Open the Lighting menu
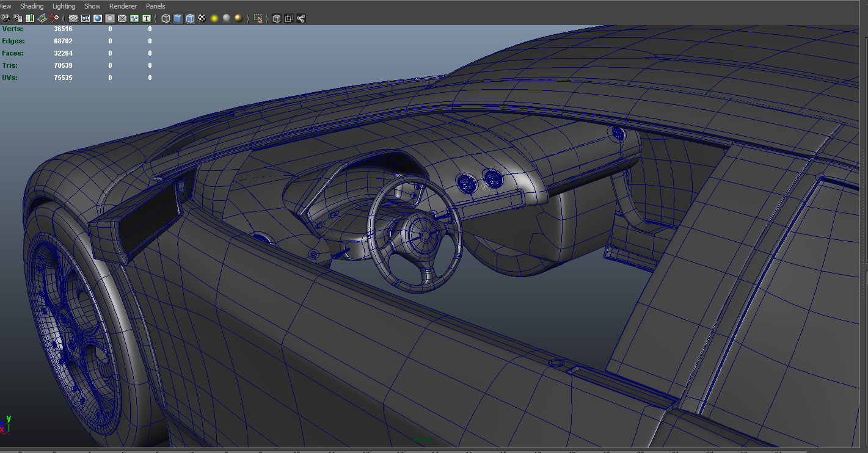The height and width of the screenshot is (453, 868). click(64, 6)
